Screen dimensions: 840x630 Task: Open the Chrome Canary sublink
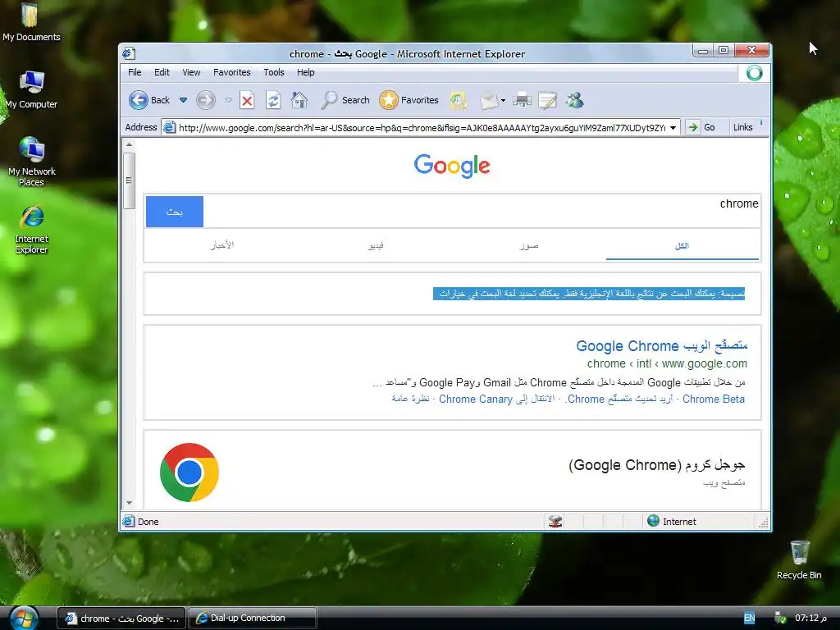[476, 399]
